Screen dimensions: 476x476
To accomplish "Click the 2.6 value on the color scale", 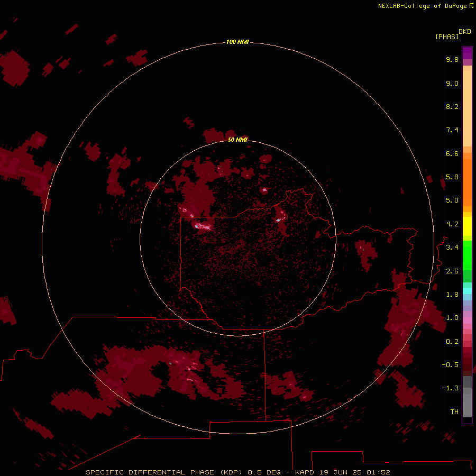I will (452, 271).
